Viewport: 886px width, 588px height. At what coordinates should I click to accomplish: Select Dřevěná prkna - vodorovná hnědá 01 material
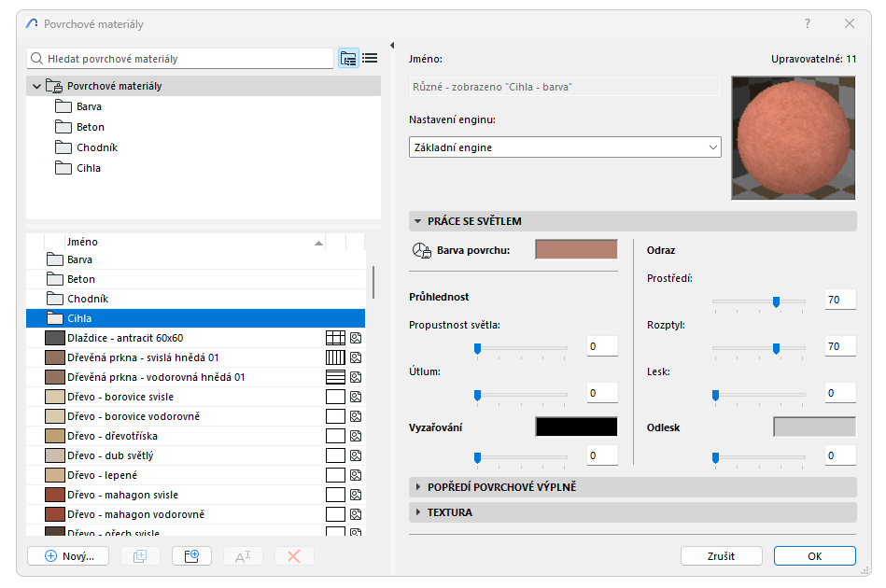pos(195,377)
